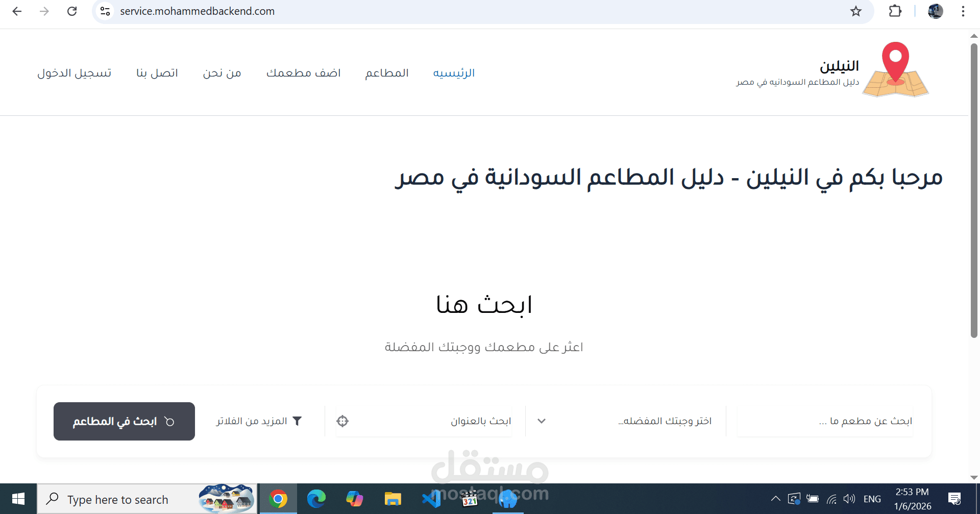Screen dimensions: 980x514
Task: Open Copilot from the taskbar
Action: coord(354,499)
